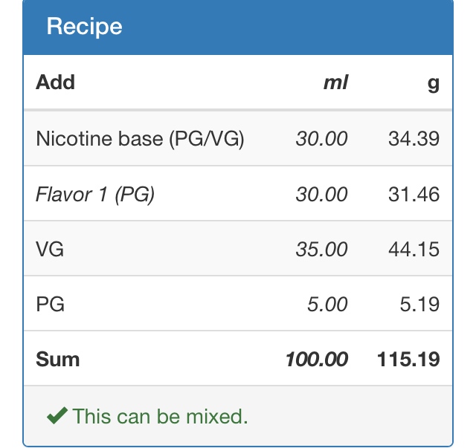Click the ml column header

tap(335, 82)
